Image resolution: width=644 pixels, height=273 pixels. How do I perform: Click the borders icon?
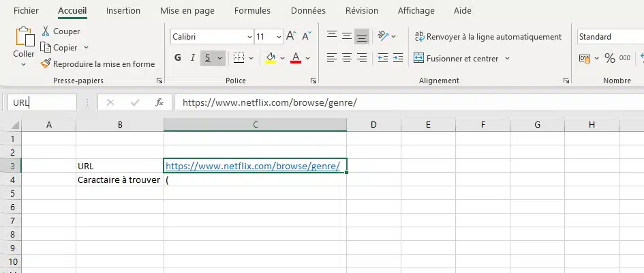pyautogui.click(x=239, y=58)
